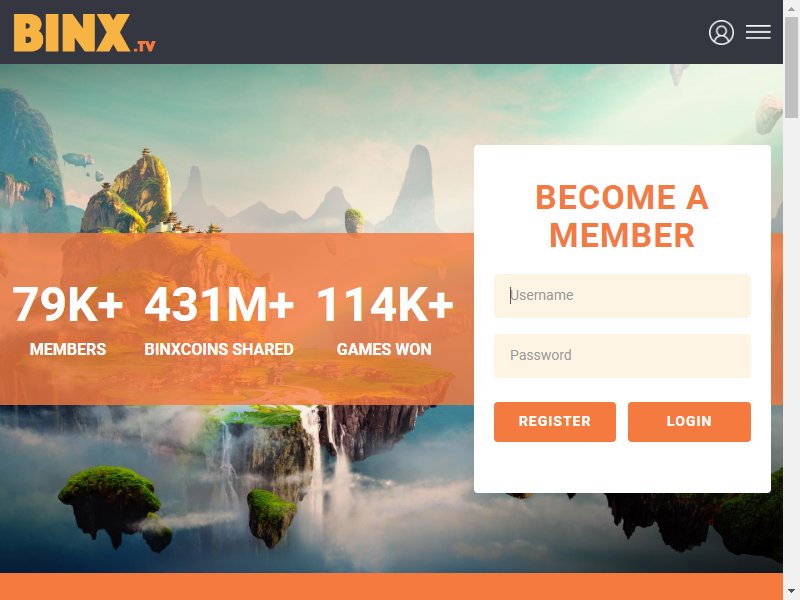The height and width of the screenshot is (600, 800).
Task: Click the BINXCOINS SHARED label
Action: click(219, 349)
